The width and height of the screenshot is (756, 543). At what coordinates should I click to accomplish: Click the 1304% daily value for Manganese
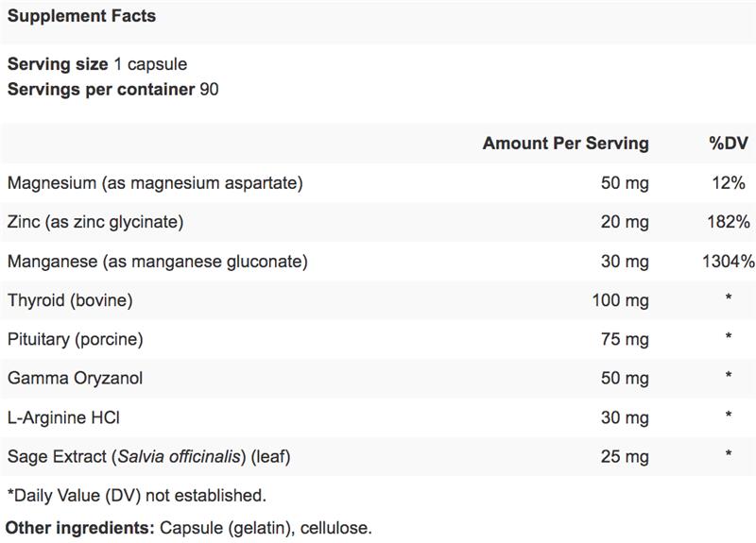[x=729, y=261]
